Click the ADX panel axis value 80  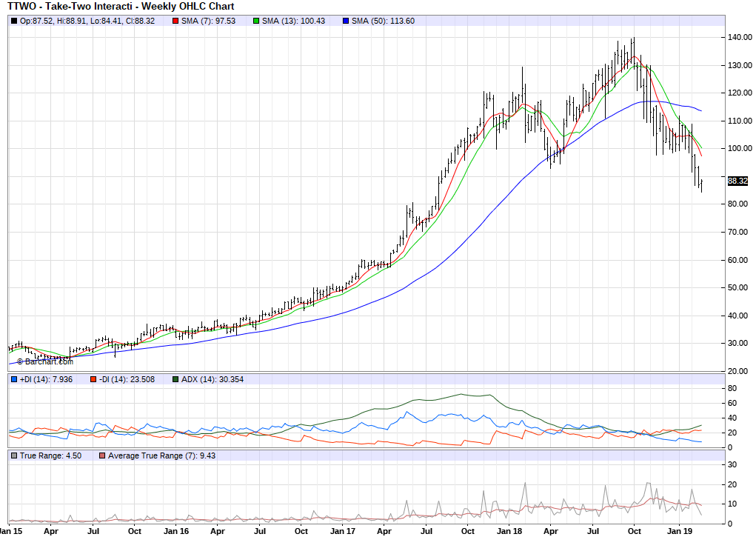[x=732, y=388]
